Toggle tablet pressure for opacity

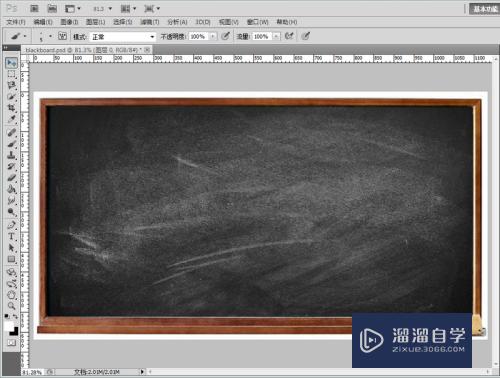(x=226, y=36)
